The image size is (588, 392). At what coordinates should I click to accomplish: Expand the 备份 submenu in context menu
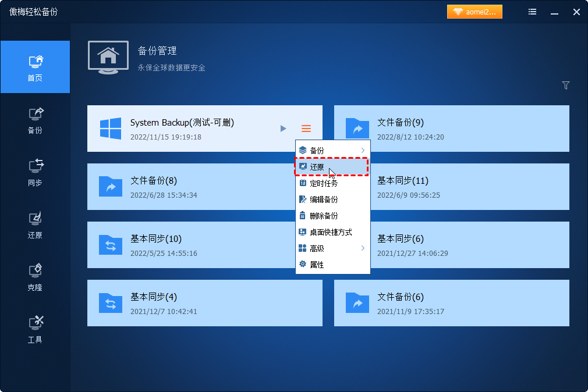tap(332, 151)
